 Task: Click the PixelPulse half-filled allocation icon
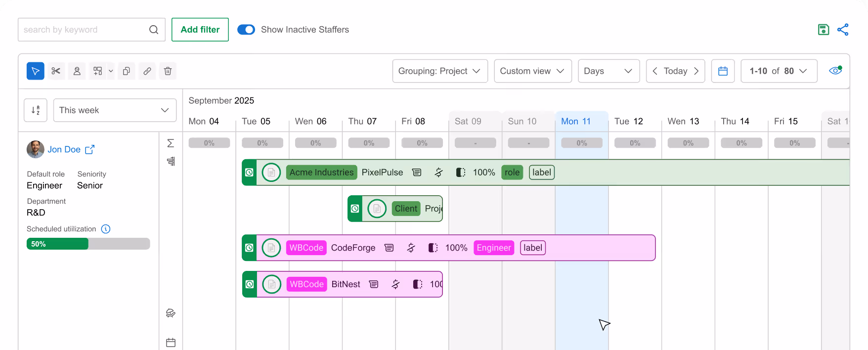click(461, 173)
